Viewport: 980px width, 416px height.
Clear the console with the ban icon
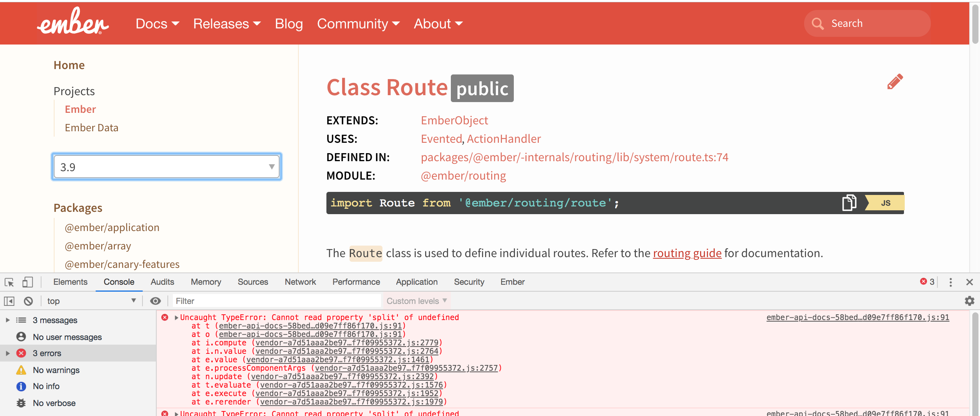point(28,301)
